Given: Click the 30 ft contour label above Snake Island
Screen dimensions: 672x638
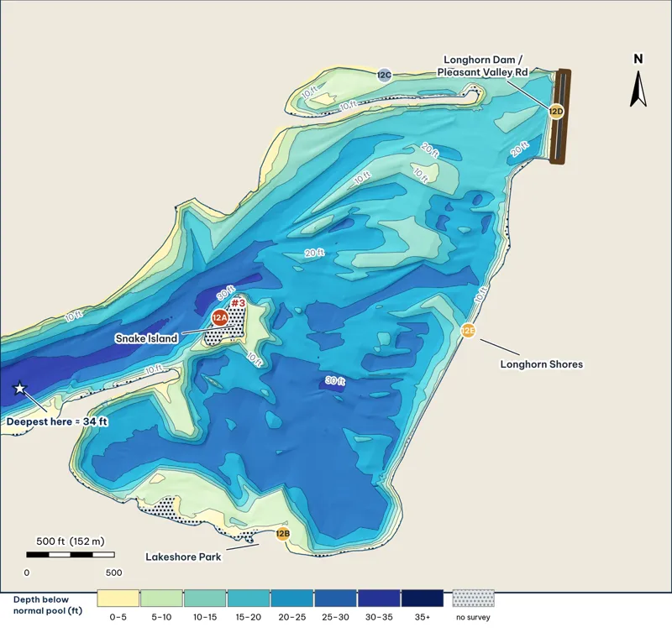Looking at the screenshot, I should (x=225, y=293).
